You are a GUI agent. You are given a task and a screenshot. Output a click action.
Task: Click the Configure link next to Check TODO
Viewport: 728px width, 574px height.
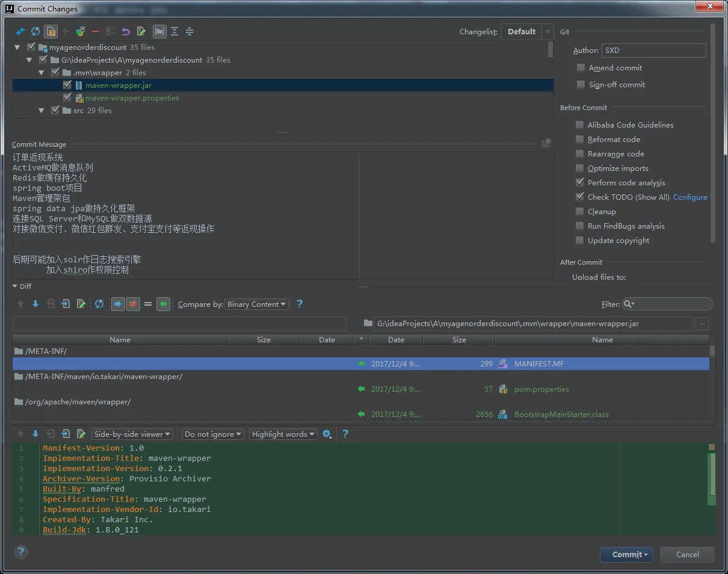[x=690, y=197]
